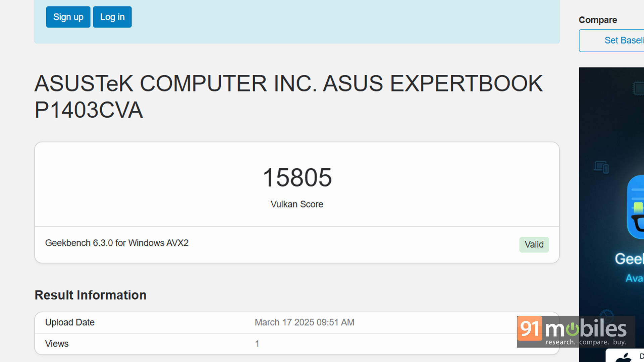Click the ASUS EXPERTBOOK P1403CVA title
644x362 pixels.
pyautogui.click(x=288, y=97)
